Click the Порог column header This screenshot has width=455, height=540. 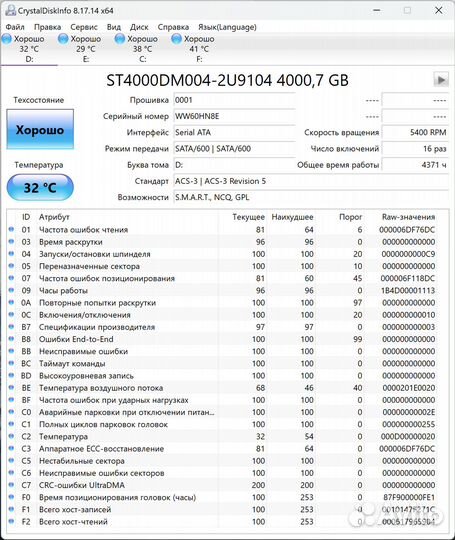(x=351, y=217)
